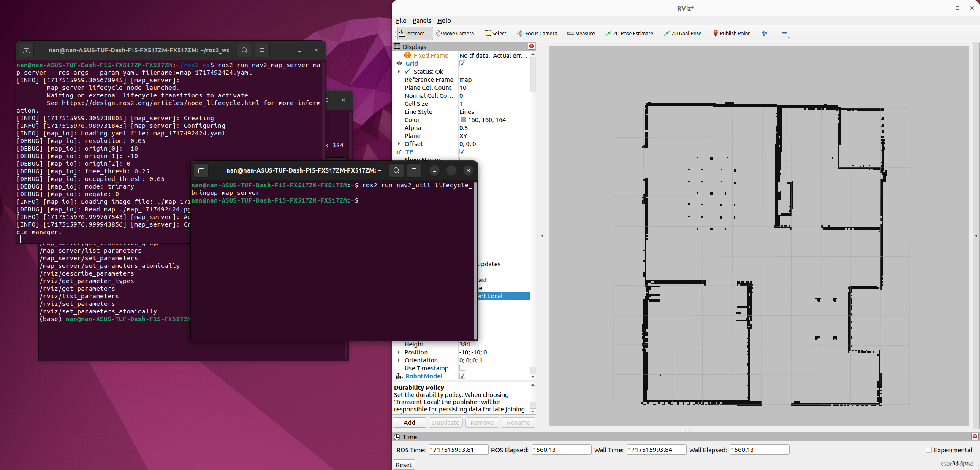Viewport: 980px width, 470px height.
Task: Open the Panels menu
Action: (421, 21)
